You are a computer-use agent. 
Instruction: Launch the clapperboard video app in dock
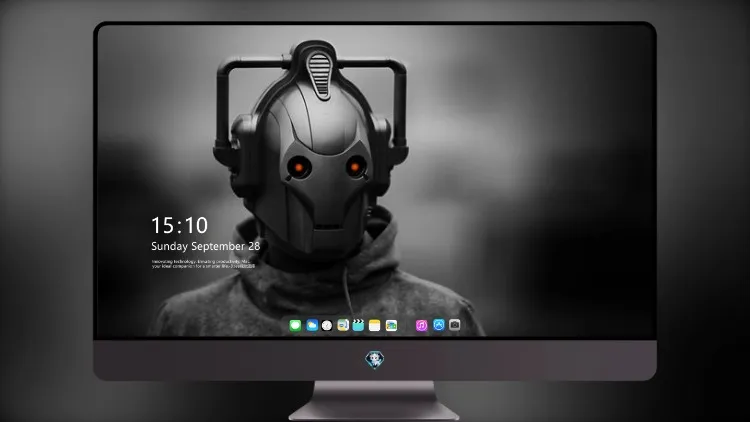pyautogui.click(x=358, y=325)
